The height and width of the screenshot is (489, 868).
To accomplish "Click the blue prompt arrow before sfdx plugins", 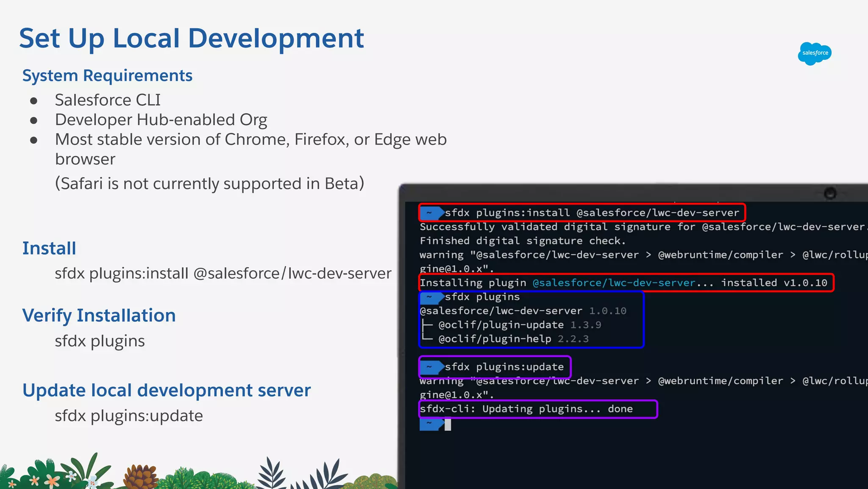I will 431,297.
